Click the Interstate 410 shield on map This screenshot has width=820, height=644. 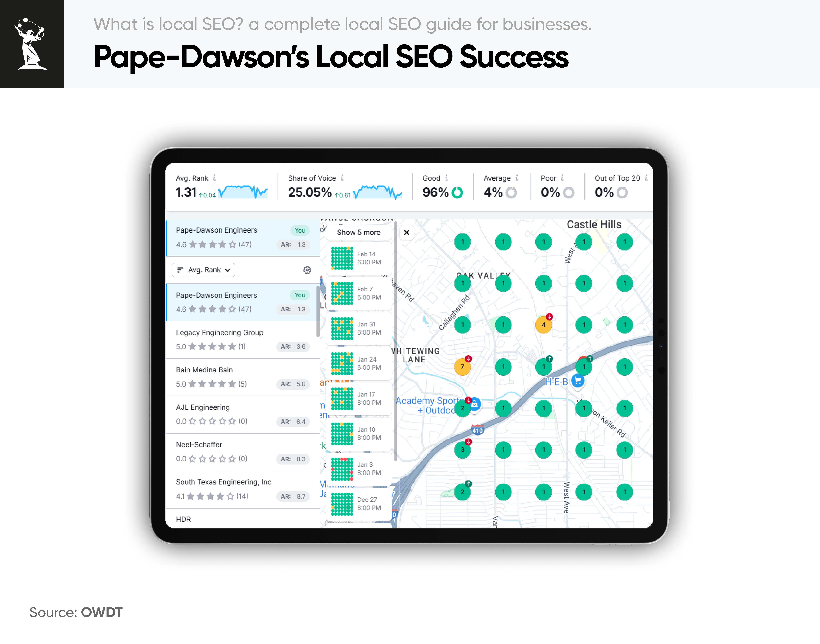[478, 430]
